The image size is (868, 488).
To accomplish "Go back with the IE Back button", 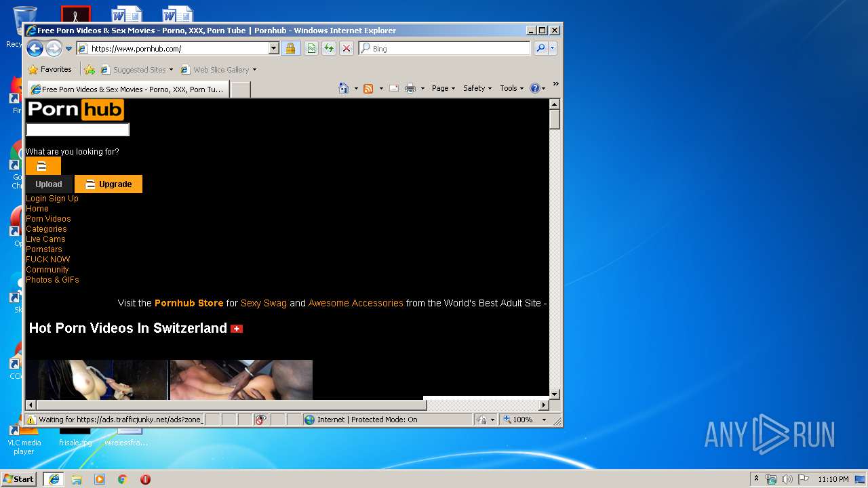I will (35, 48).
